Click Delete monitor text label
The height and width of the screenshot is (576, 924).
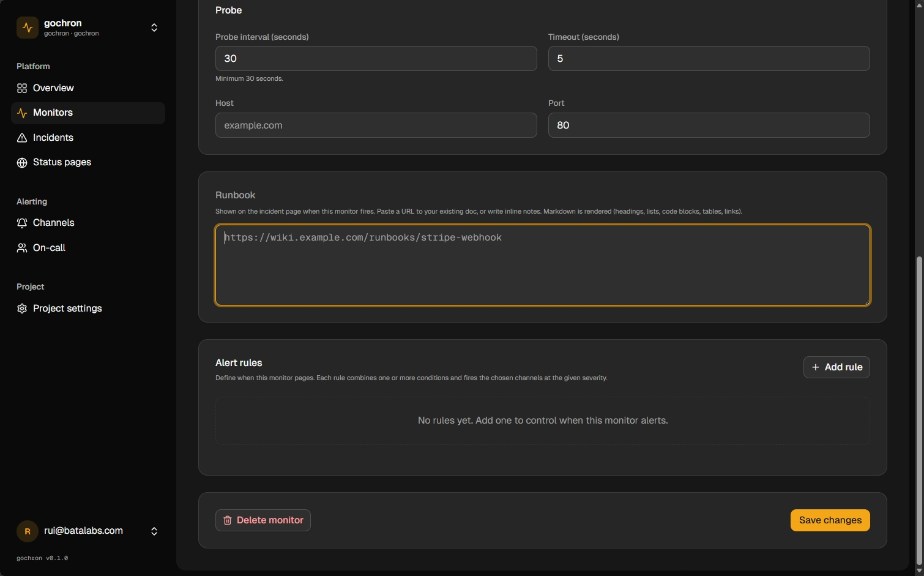270,520
